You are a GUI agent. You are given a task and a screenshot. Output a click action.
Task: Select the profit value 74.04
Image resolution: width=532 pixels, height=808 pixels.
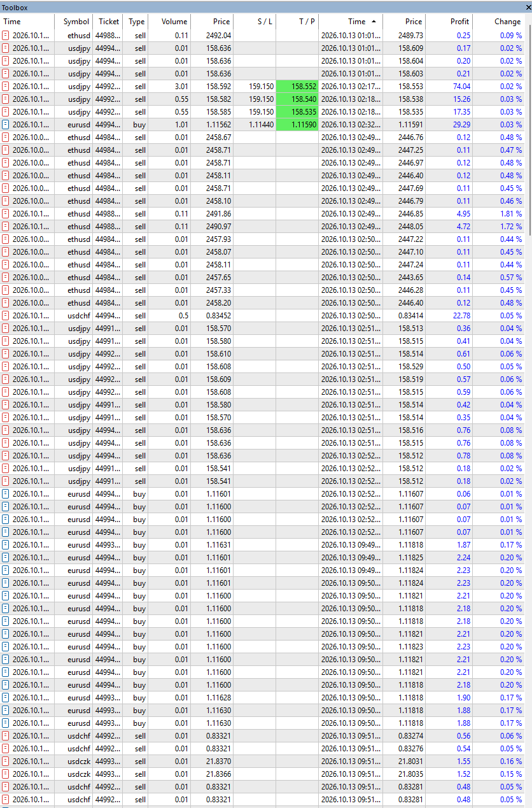coord(462,87)
